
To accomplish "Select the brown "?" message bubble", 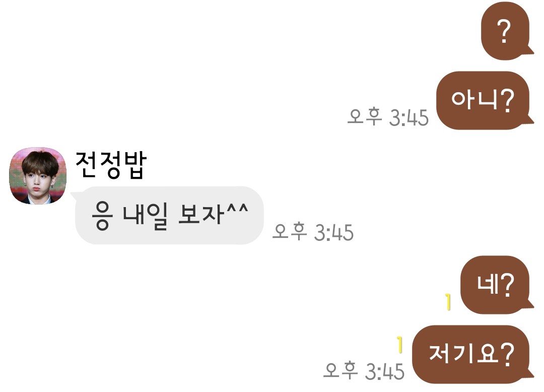I will click(x=505, y=31).
